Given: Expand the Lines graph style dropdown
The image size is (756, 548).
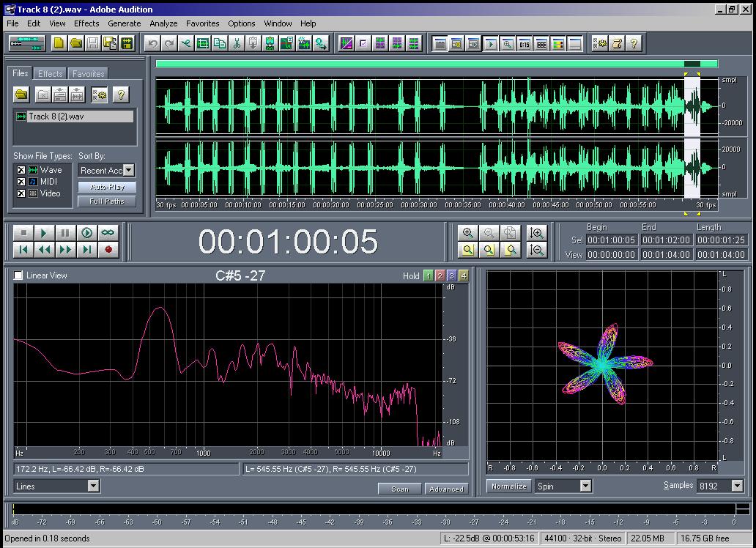Looking at the screenshot, I should 93,486.
